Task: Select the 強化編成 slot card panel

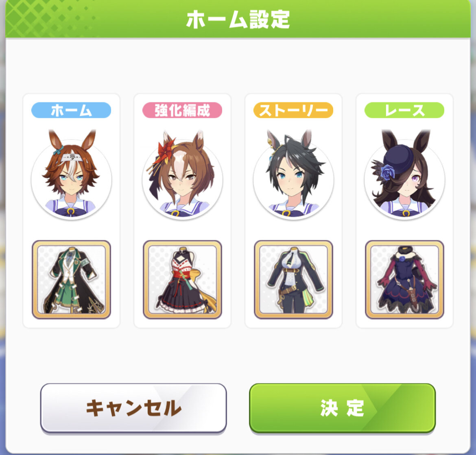Action: 182,211
